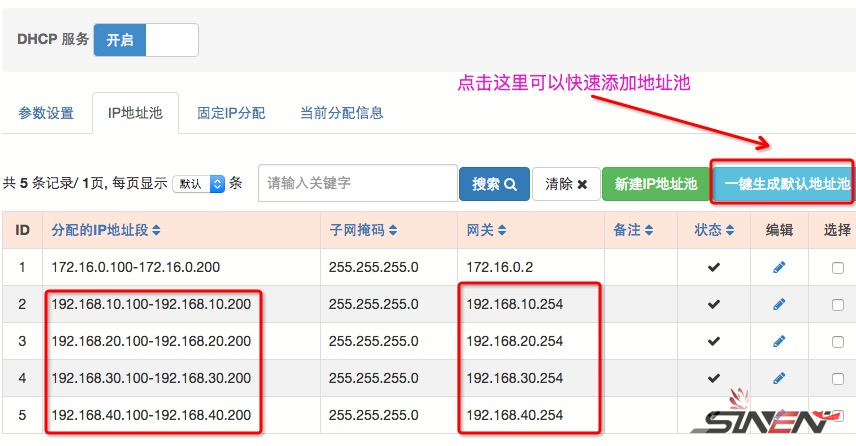The image size is (856, 446).
Task: Click the 清除 clear button
Action: [566, 184]
